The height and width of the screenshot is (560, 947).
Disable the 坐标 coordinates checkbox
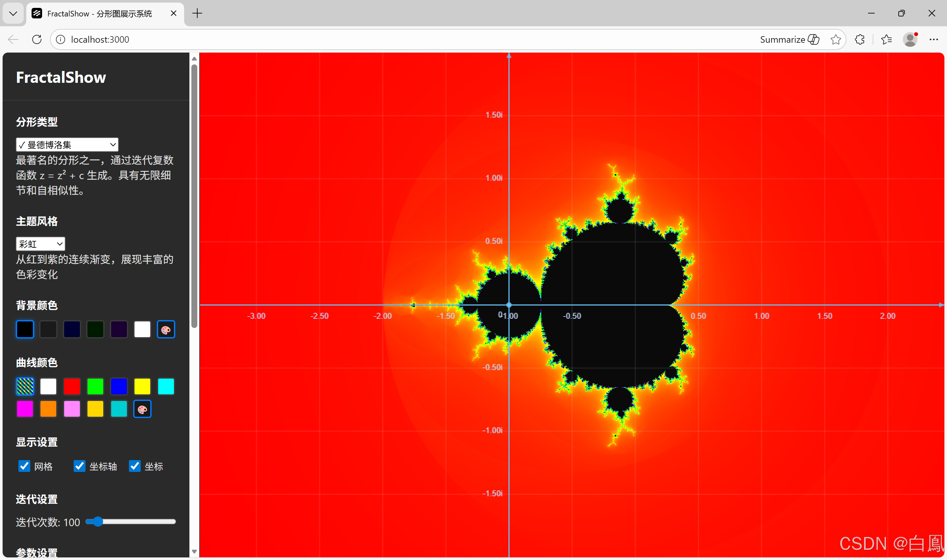[x=135, y=466]
